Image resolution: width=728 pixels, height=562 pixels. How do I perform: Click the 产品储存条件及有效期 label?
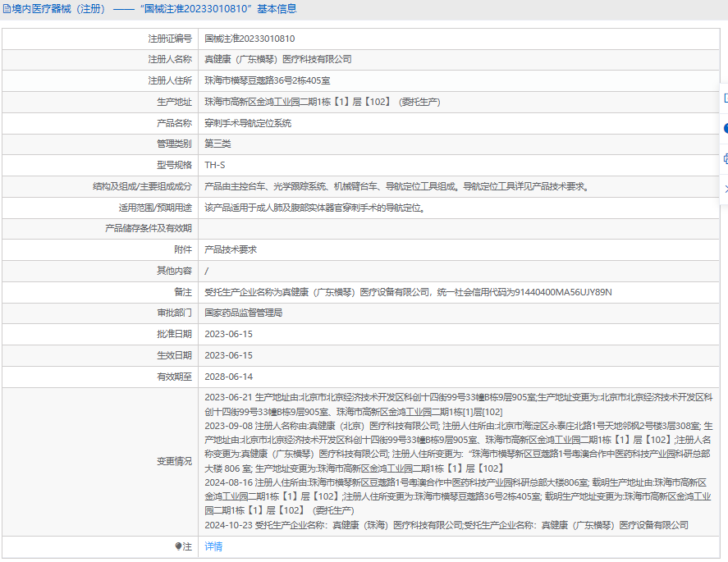[148, 228]
